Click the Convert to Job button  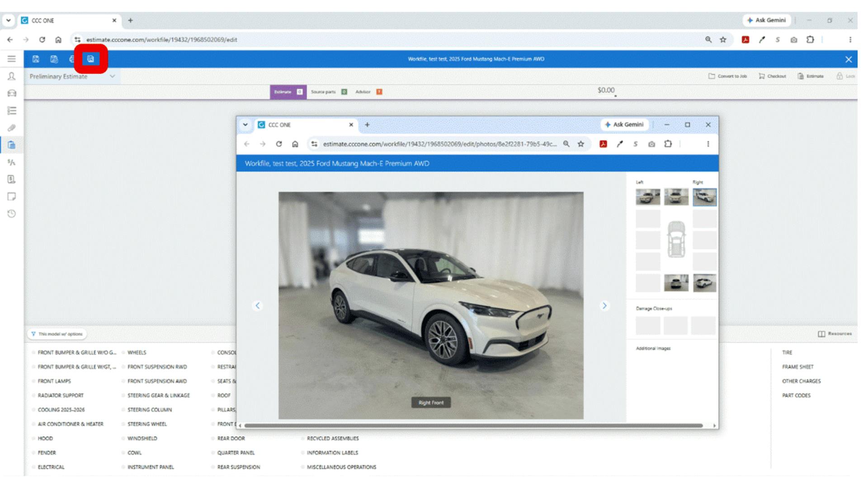pyautogui.click(x=727, y=76)
